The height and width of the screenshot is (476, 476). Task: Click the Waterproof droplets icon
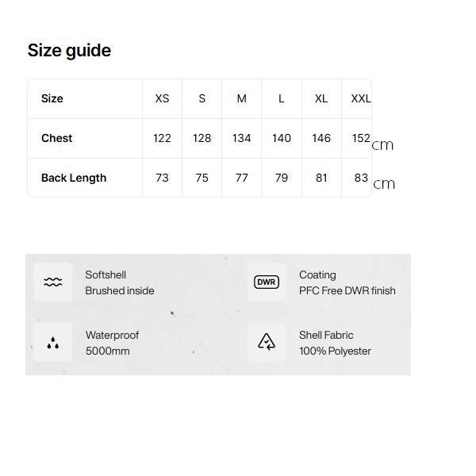[x=53, y=343]
